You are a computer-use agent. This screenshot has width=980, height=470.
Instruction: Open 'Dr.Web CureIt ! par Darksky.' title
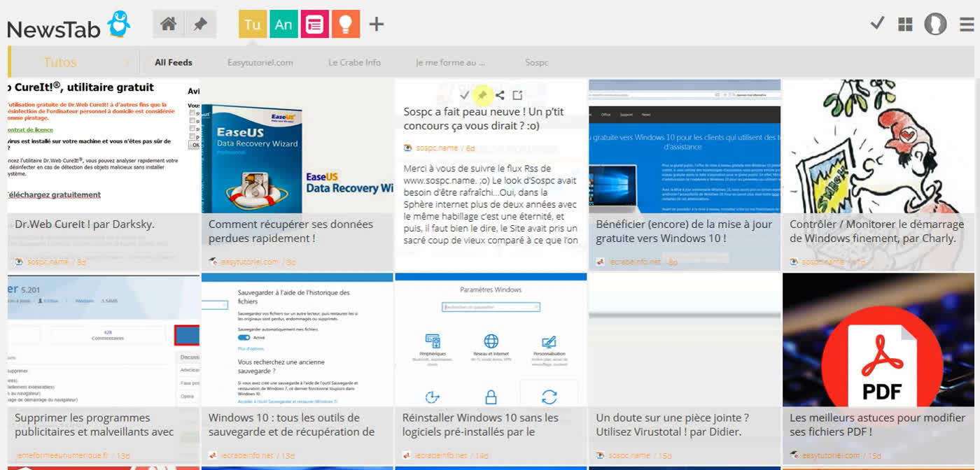(x=85, y=225)
